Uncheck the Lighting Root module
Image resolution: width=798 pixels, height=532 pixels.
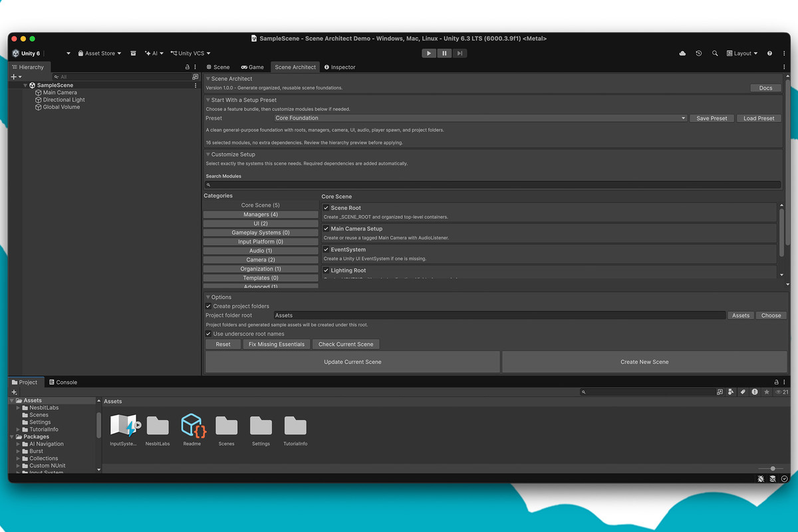point(327,271)
